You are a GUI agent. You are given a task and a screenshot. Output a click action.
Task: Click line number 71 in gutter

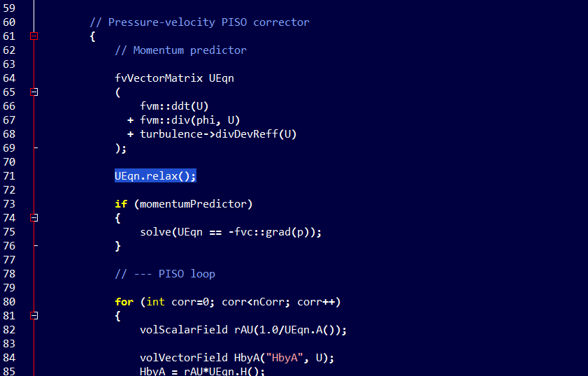click(x=9, y=176)
